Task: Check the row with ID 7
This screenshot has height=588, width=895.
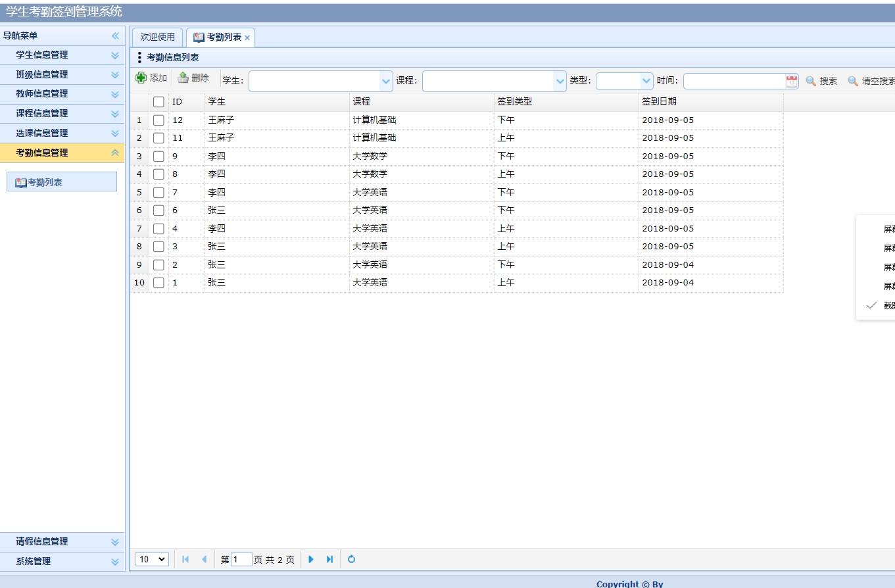Action: (158, 193)
